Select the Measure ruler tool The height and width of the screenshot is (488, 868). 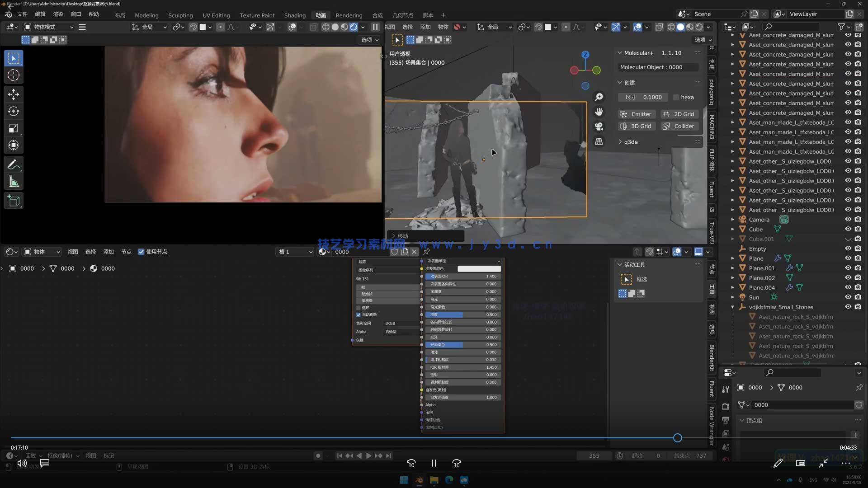coord(14,182)
